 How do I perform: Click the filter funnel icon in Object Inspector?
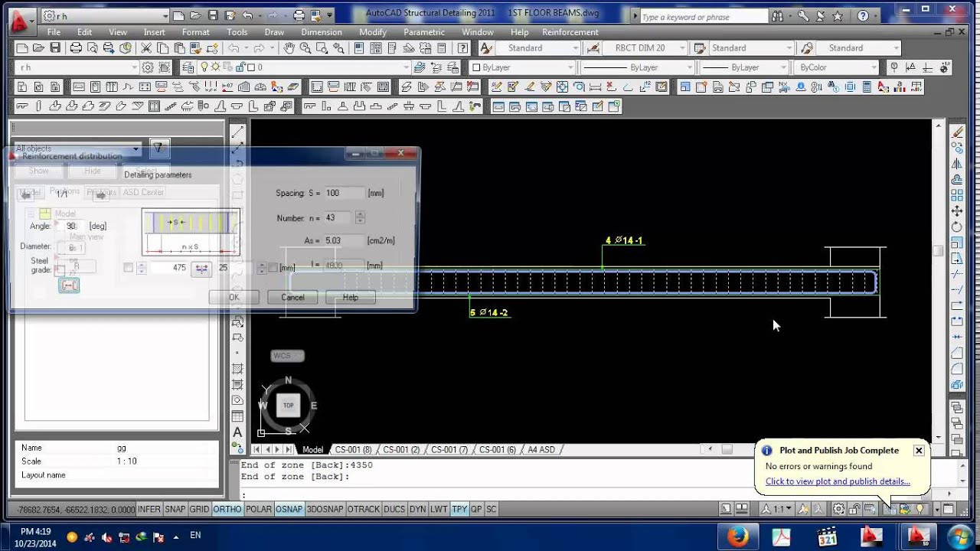point(158,147)
